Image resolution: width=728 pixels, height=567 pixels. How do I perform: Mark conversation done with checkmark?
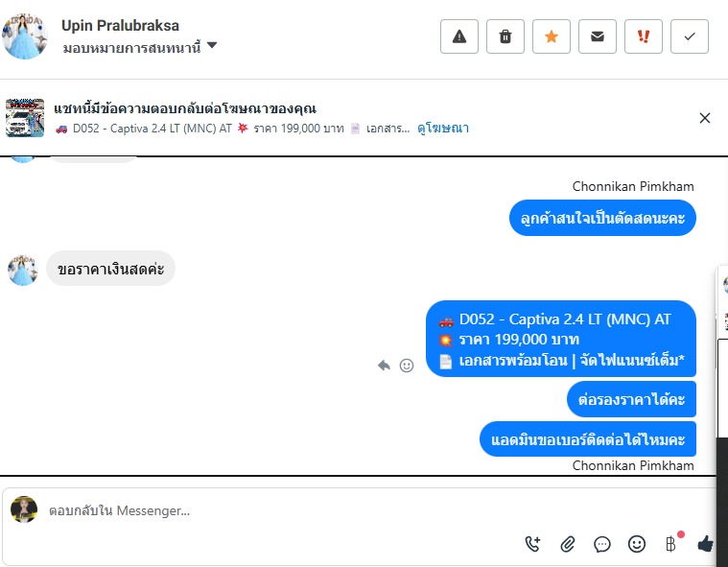coord(690,36)
